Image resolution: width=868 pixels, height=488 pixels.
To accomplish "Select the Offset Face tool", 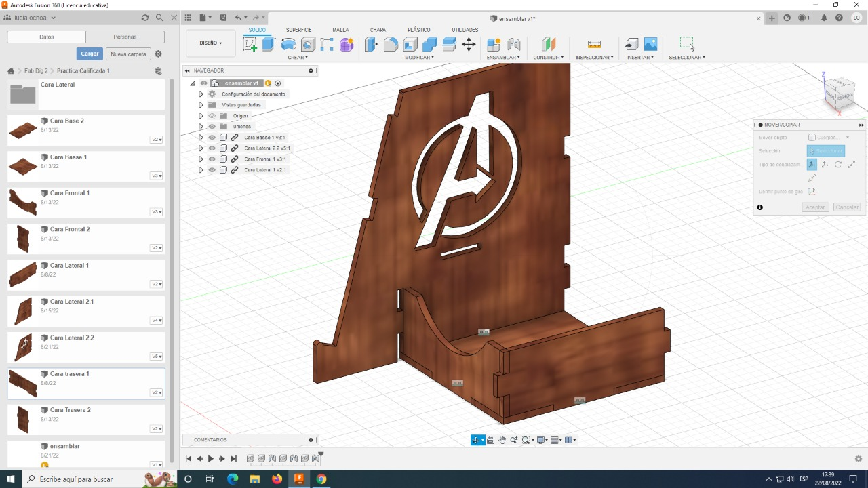I will [449, 45].
